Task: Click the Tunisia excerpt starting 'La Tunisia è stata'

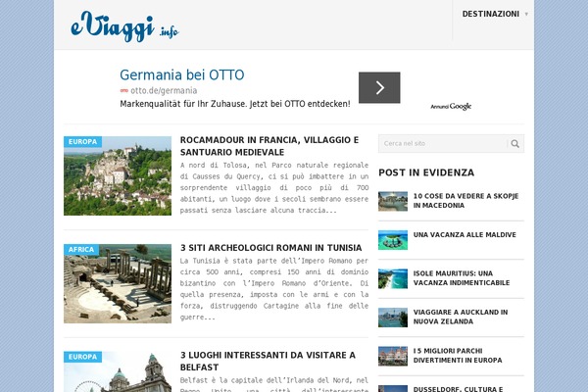Action: click(274, 289)
